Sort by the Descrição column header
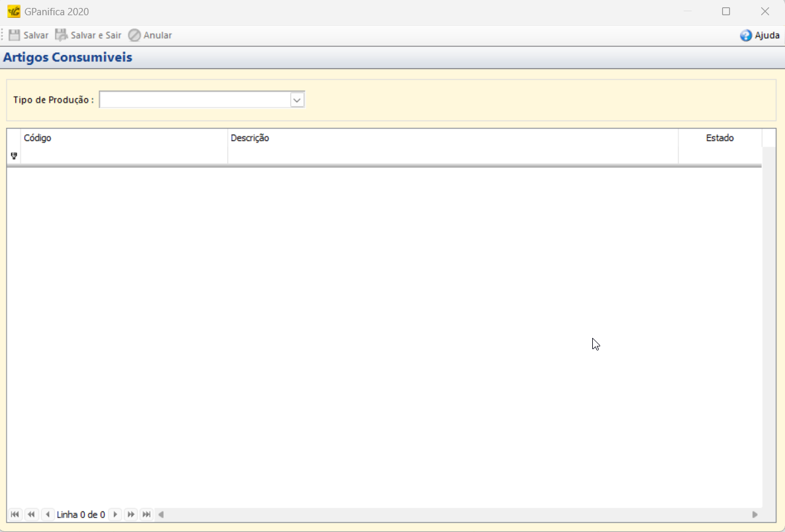The image size is (785, 532). [x=452, y=138]
